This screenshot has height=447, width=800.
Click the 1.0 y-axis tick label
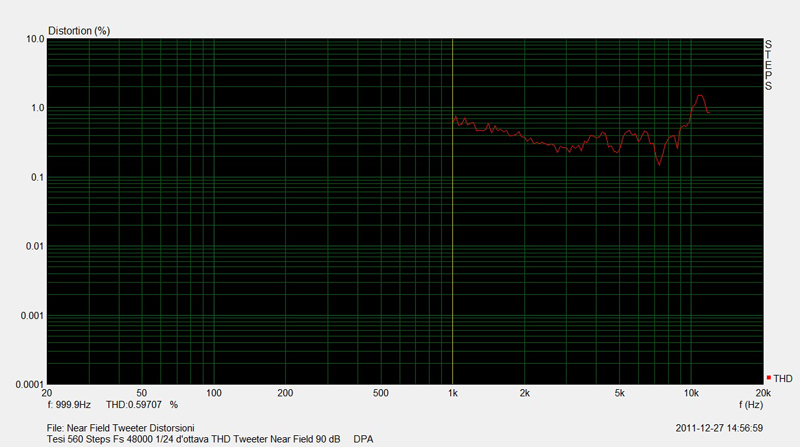pyautogui.click(x=38, y=108)
